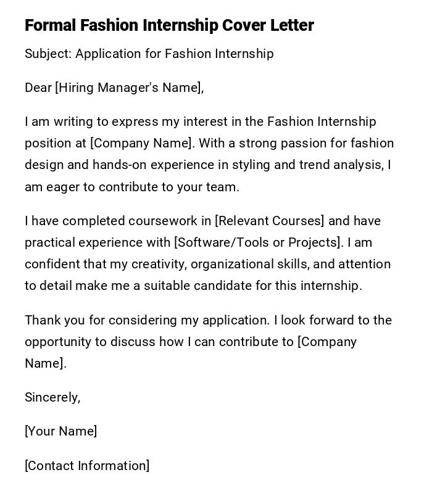The image size is (432, 504).
Task: Click the [Relevant Courses] placeholder
Action: pos(270,221)
